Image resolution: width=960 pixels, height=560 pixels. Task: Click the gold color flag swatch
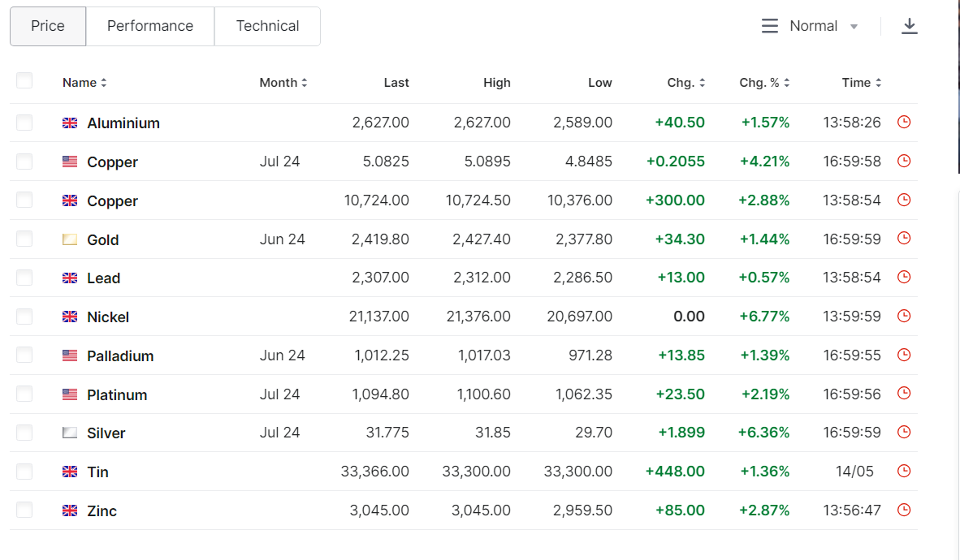tap(70, 239)
